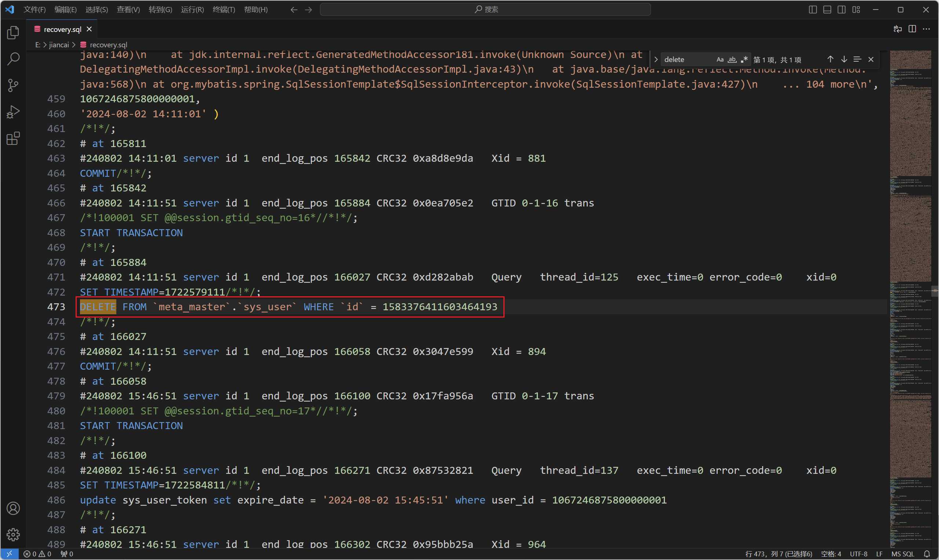Close the recovery.sql tab

(89, 29)
